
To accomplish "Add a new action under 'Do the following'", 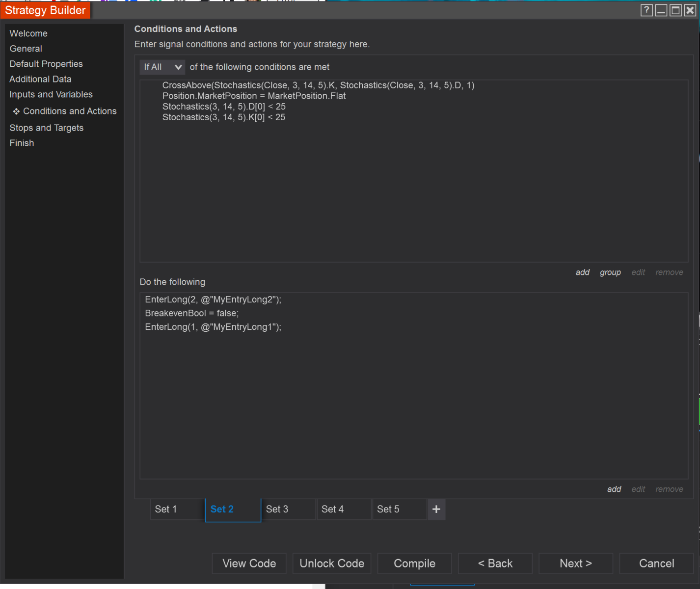I will pos(614,489).
